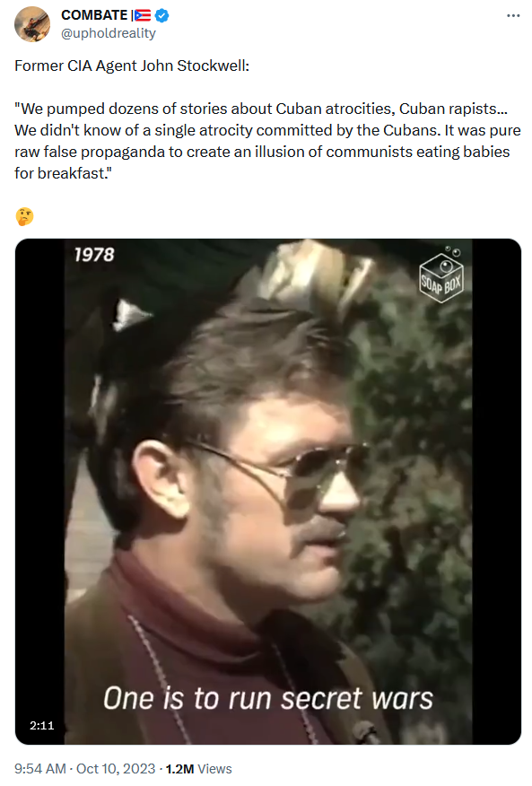Click the "Former CIA Agent John Stockwell:" line
Viewport: 532px width, 786px height.
tap(132, 65)
